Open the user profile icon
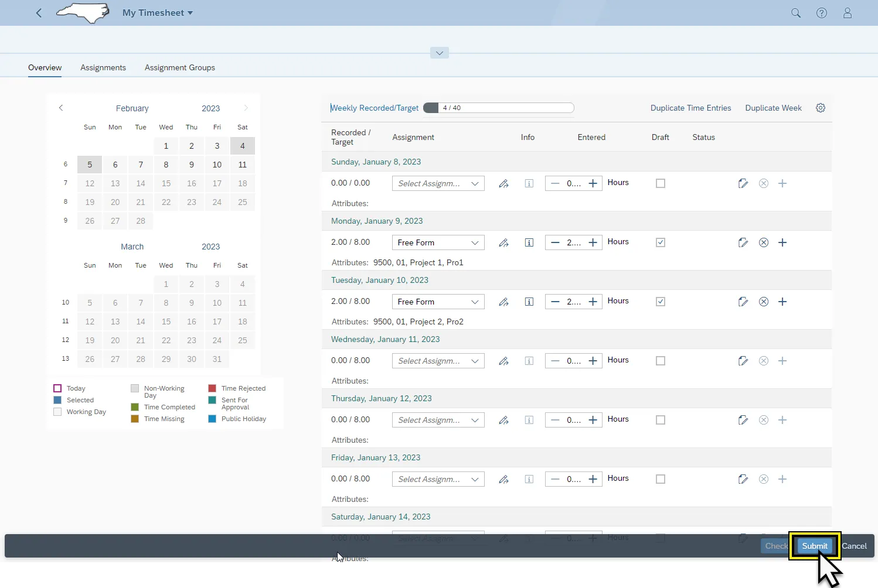 (x=848, y=13)
